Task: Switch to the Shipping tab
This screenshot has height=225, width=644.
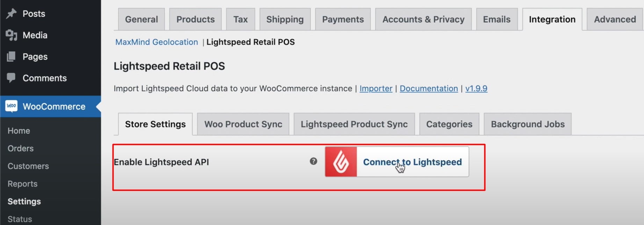Action: (285, 19)
